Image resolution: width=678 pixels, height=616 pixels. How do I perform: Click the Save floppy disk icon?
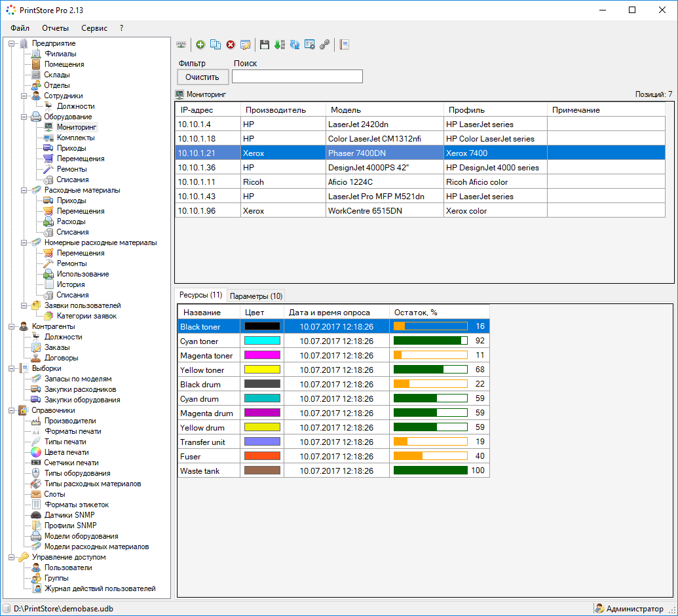pyautogui.click(x=265, y=45)
